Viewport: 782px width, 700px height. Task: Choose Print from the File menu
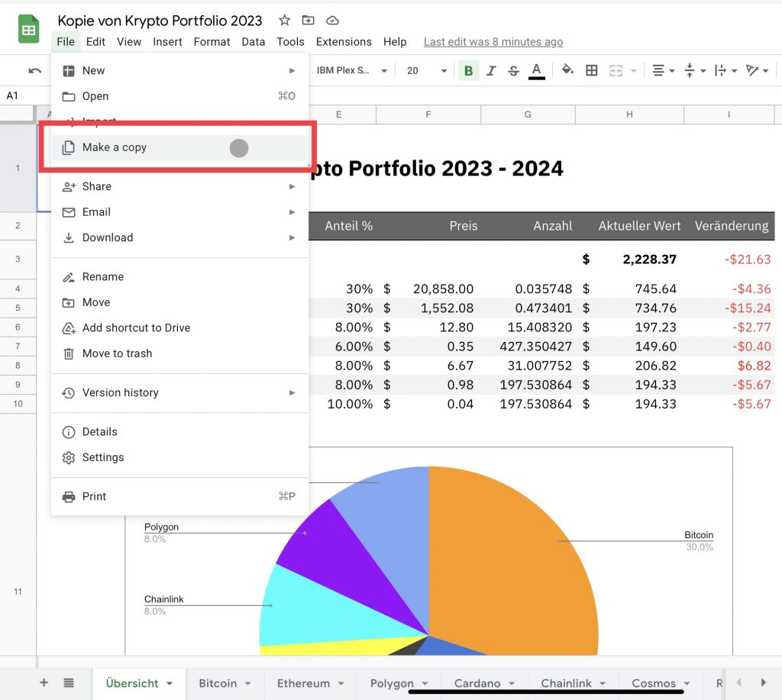click(x=179, y=497)
